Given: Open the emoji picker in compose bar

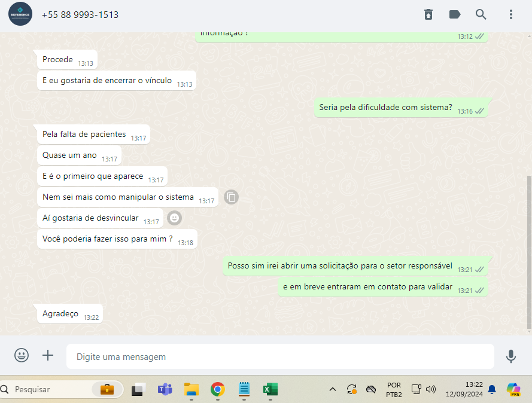Looking at the screenshot, I should pyautogui.click(x=22, y=355).
